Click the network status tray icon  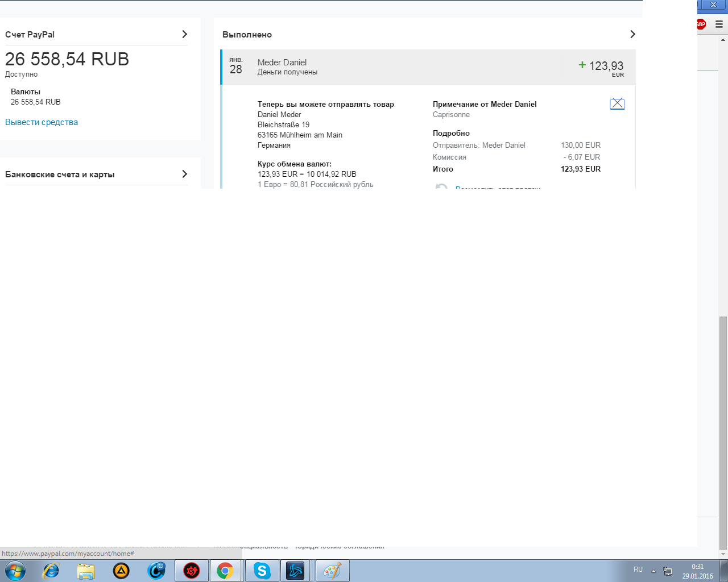[668, 571]
